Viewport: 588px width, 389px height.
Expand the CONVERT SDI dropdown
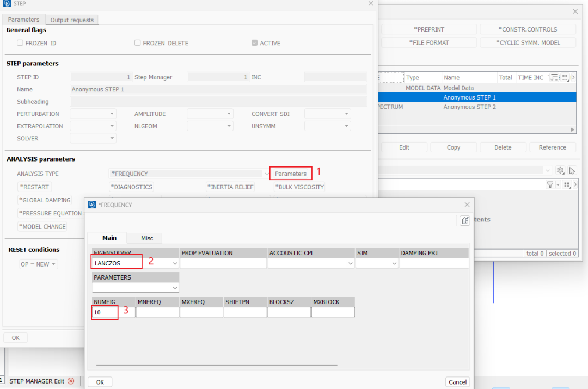(x=327, y=114)
